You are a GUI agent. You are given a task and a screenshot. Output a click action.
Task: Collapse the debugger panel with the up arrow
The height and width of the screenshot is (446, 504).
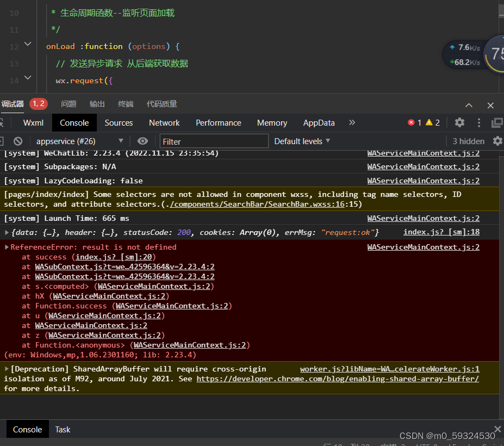[468, 104]
